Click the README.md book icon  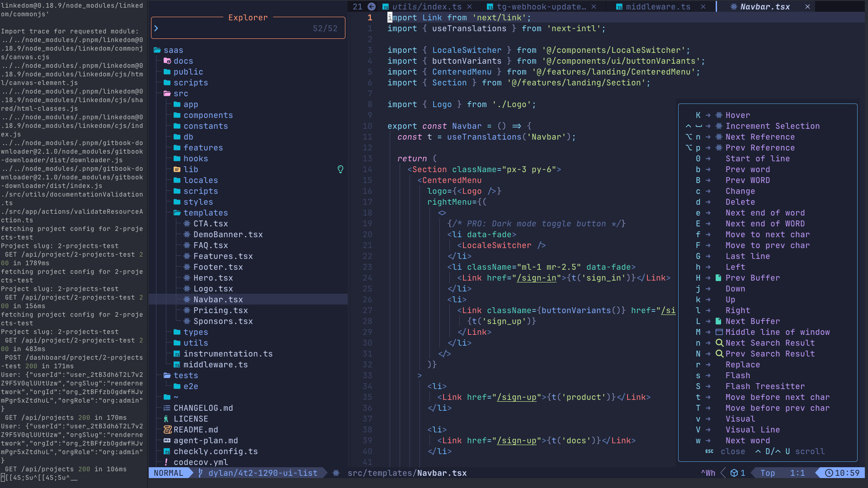tap(167, 430)
